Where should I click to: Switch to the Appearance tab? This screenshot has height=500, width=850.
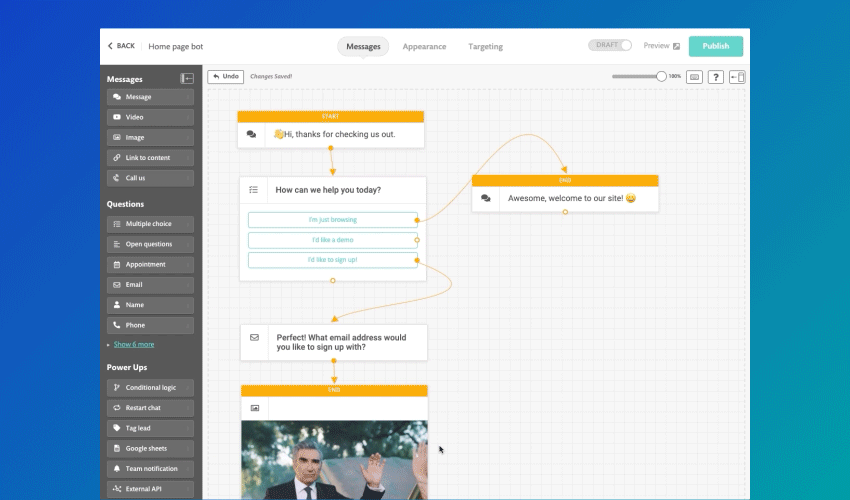[x=424, y=46]
